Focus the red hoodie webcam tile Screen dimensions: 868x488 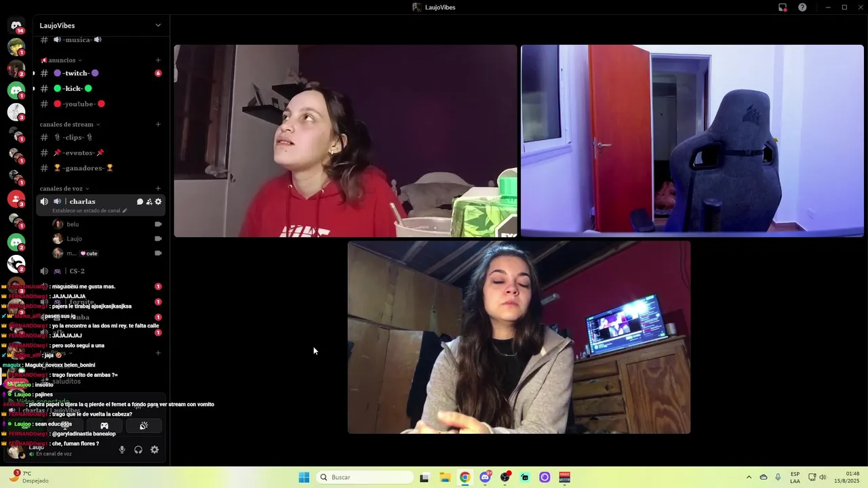(345, 141)
